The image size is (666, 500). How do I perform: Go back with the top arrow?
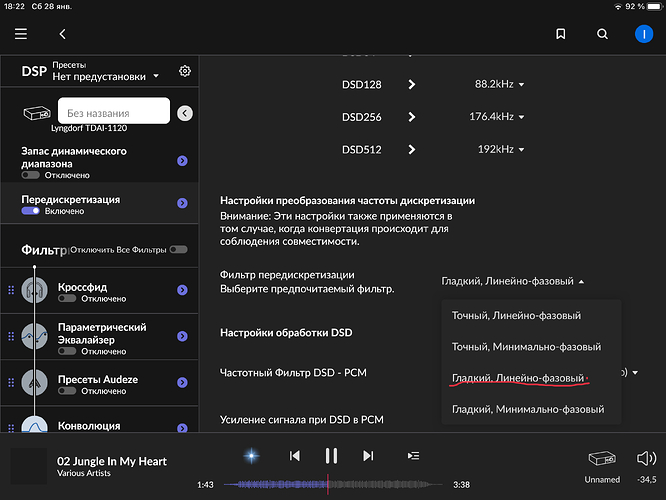(62, 34)
